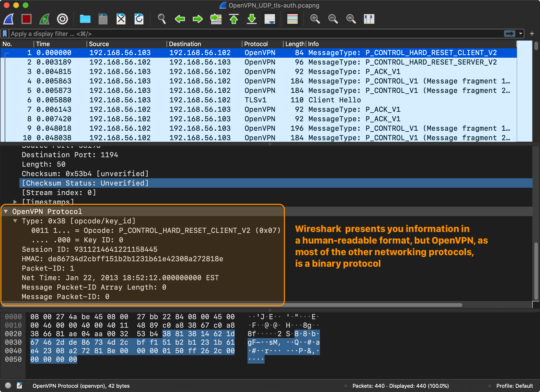Screen dimensions: 540x392
Task: Jump to the last packet with the down arrow
Action: (x=252, y=19)
